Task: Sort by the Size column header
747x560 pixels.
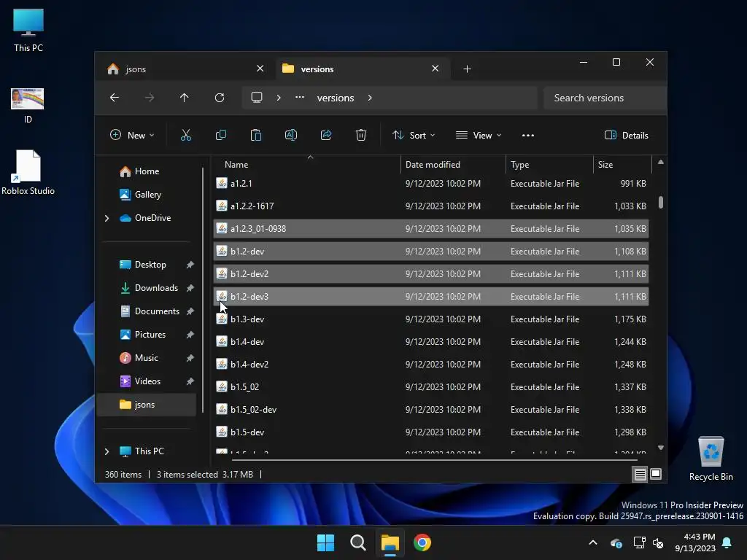Action: point(622,165)
